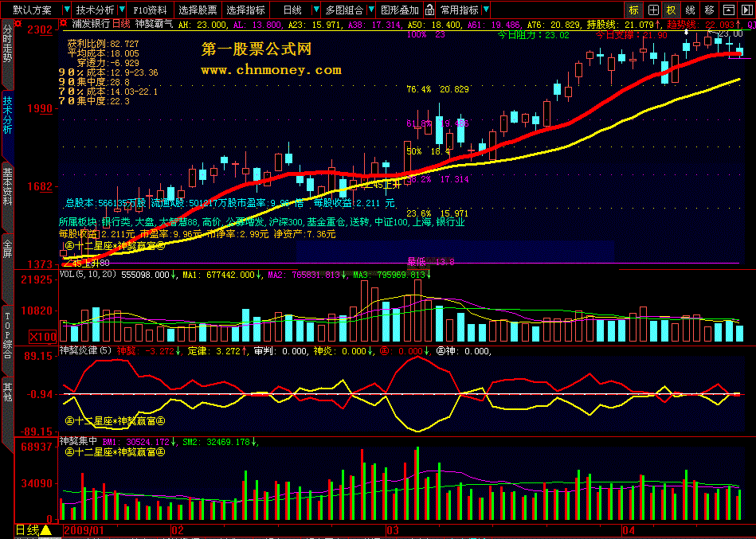The image size is (756, 539).
Task: Click the 神黎霸气 indicator name
Action: (154, 23)
